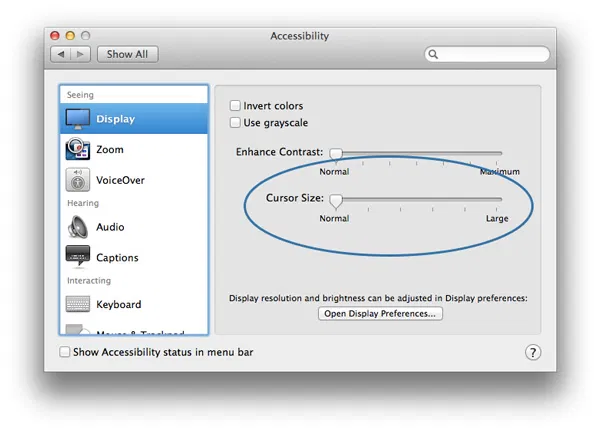Select the Display monitor icon in sidebar

78,119
